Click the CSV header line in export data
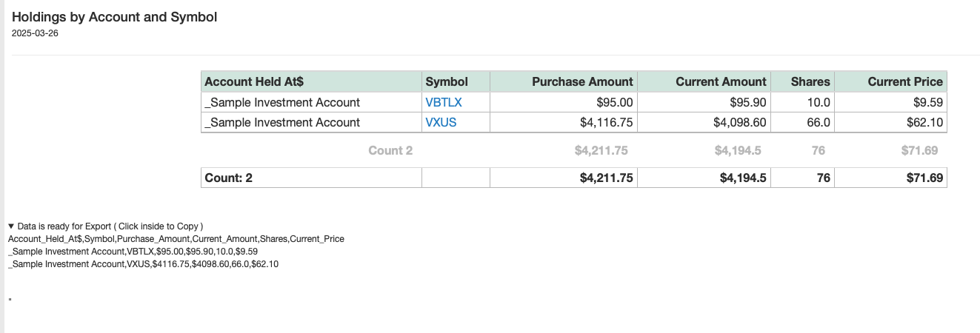This screenshot has height=333, width=980. click(176, 239)
